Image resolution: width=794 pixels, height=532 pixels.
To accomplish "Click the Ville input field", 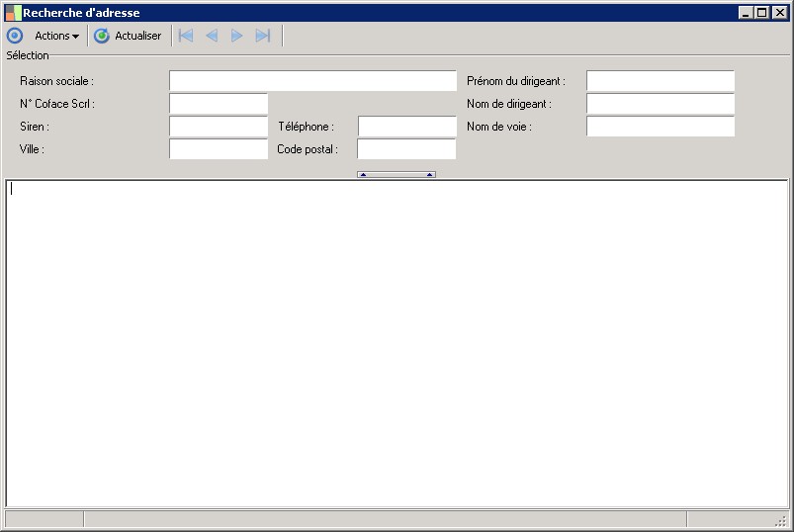I will tap(219, 149).
